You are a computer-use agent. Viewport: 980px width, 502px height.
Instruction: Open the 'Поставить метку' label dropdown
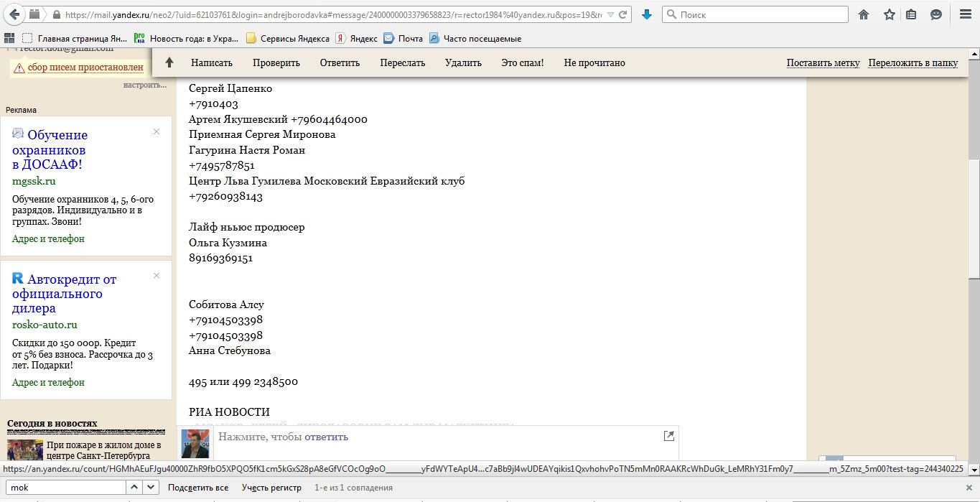click(x=823, y=62)
